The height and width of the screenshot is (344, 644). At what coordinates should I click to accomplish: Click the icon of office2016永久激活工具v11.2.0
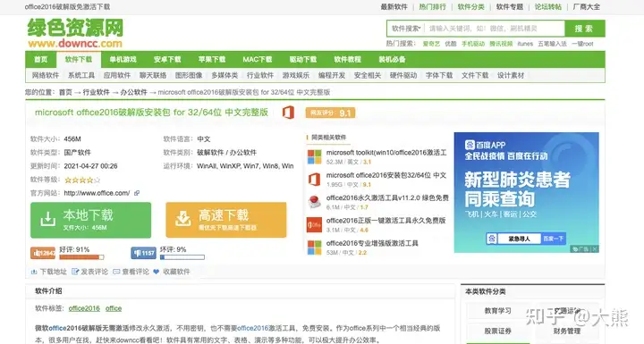[315, 202]
